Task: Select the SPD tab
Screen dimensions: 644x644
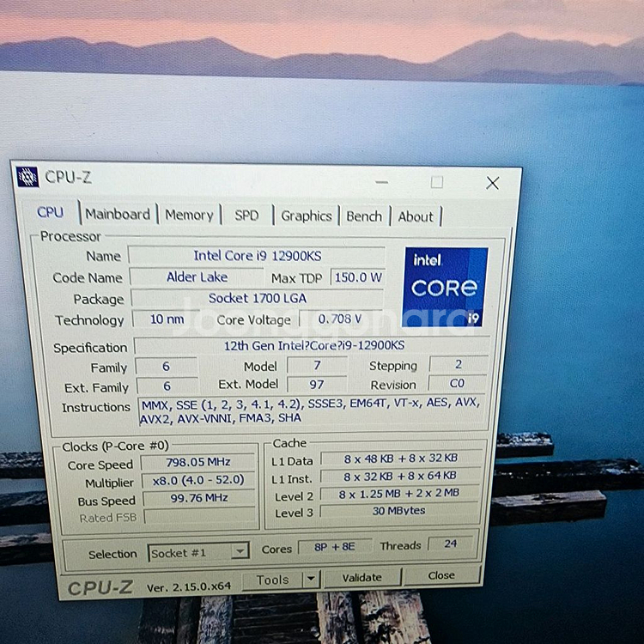Action: coord(246,216)
